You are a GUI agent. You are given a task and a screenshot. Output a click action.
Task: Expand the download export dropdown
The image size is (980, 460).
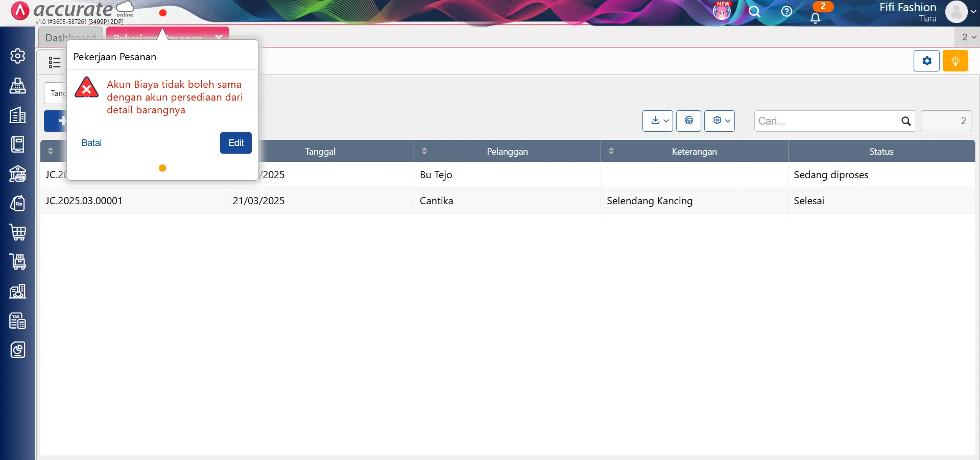click(x=657, y=120)
